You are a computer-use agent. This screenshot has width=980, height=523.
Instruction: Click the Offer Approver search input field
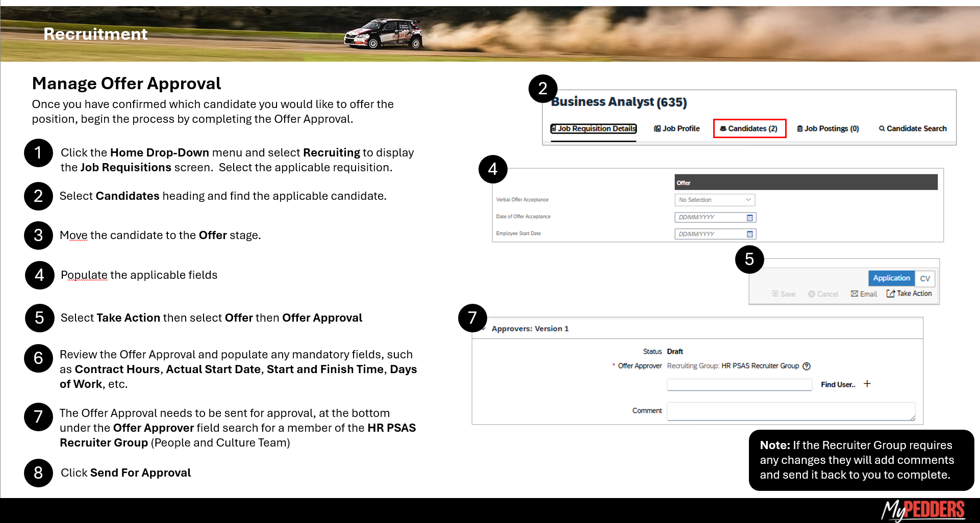pos(739,384)
